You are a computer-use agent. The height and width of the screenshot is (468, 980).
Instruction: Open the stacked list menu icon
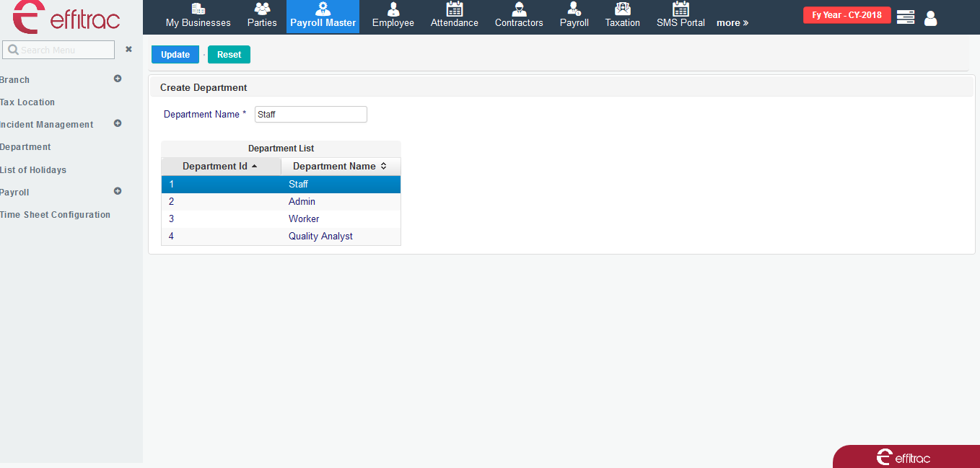coord(905,17)
